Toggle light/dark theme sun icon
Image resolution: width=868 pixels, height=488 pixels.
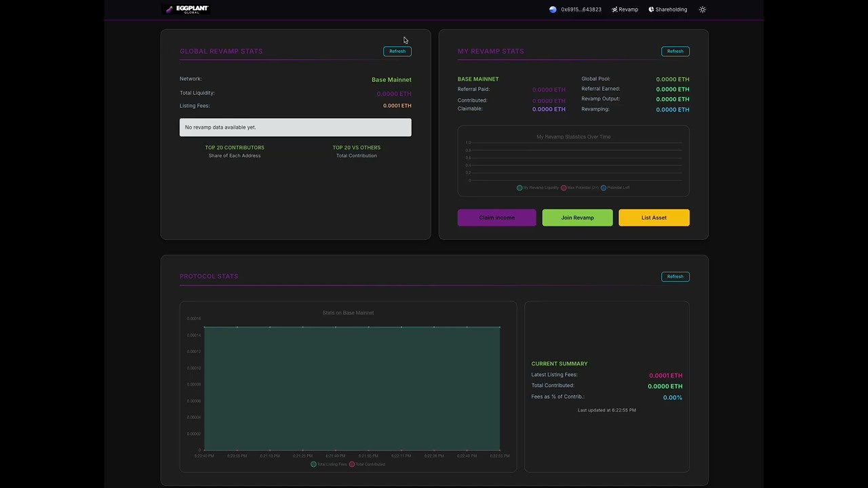pos(703,9)
